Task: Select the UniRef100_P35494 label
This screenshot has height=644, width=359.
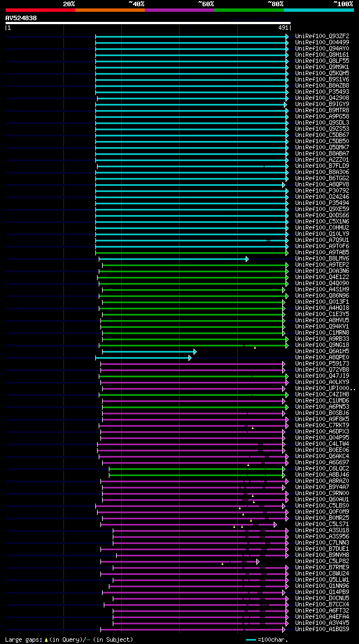Action: [322, 203]
